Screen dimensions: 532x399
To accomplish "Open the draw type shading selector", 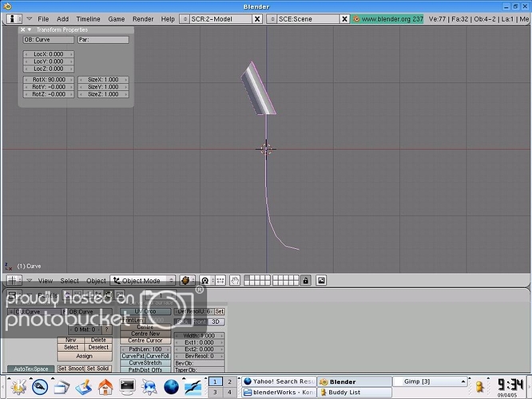I will point(187,280).
